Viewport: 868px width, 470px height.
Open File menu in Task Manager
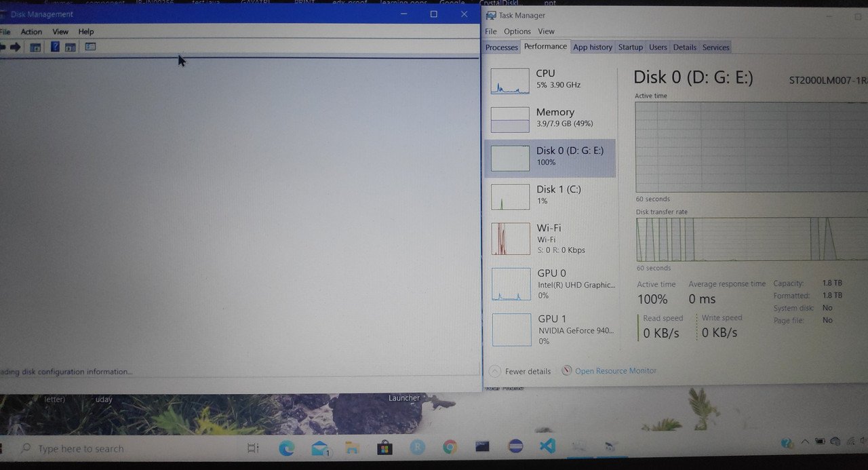(x=491, y=31)
